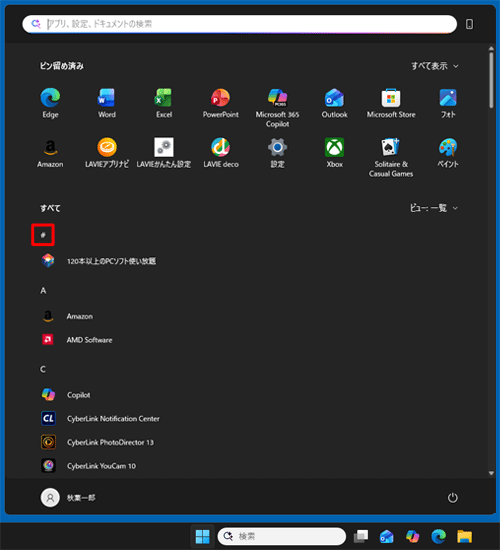Open Solitaire & Casual Games

pyautogui.click(x=391, y=157)
